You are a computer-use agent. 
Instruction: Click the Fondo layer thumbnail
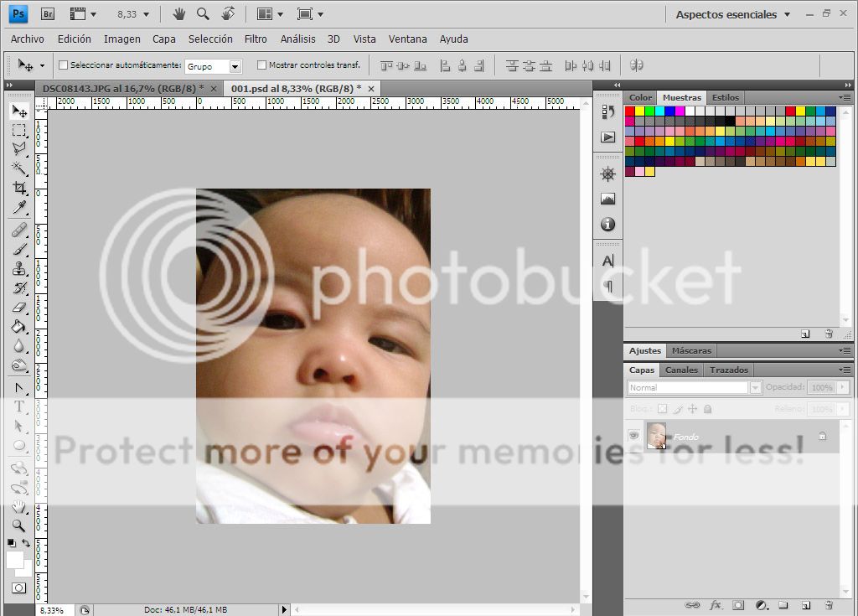[656, 436]
